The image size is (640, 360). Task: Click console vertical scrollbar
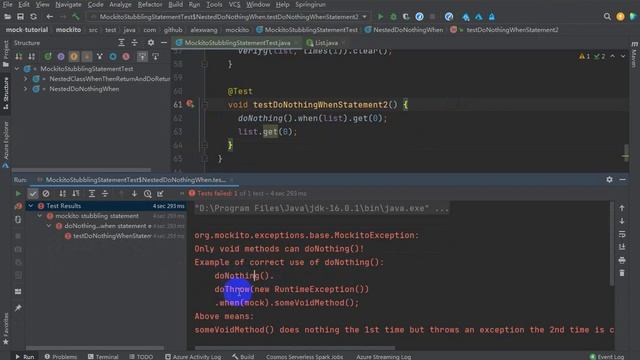click(x=611, y=243)
